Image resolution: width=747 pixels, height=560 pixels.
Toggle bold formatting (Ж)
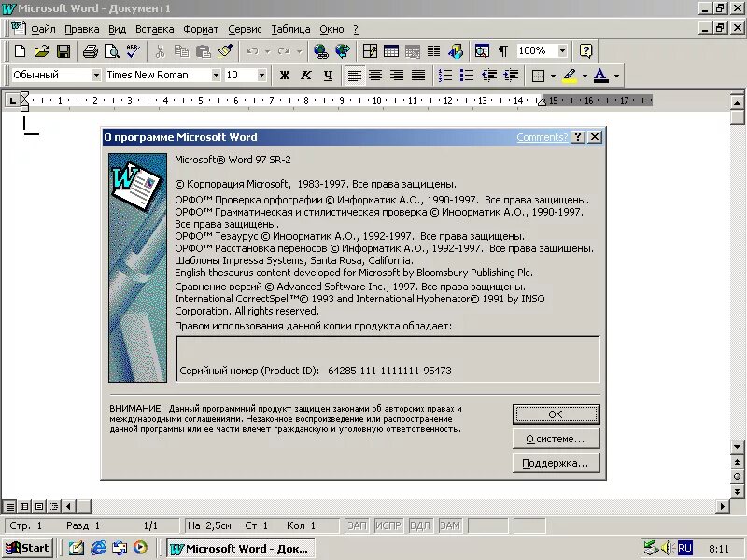[285, 76]
